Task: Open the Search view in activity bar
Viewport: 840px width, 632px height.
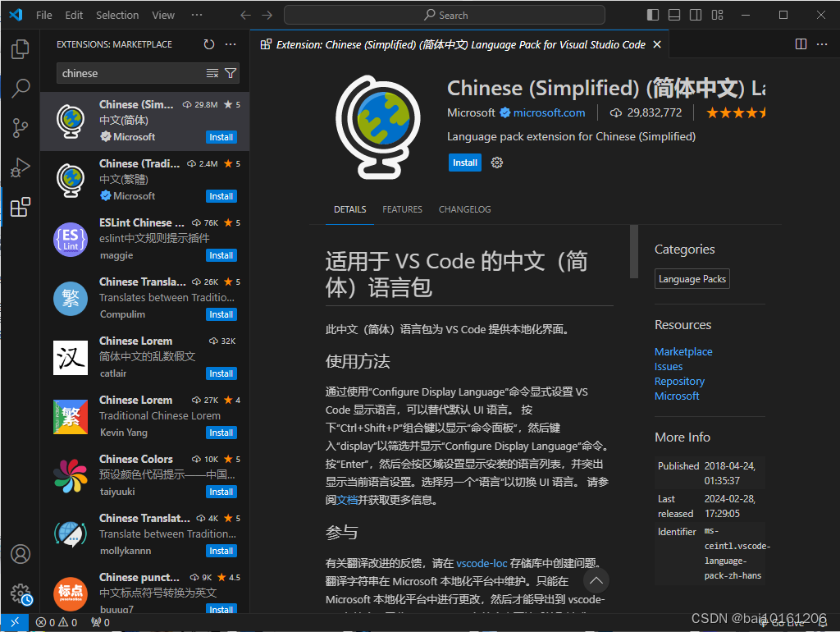Action: (21, 89)
